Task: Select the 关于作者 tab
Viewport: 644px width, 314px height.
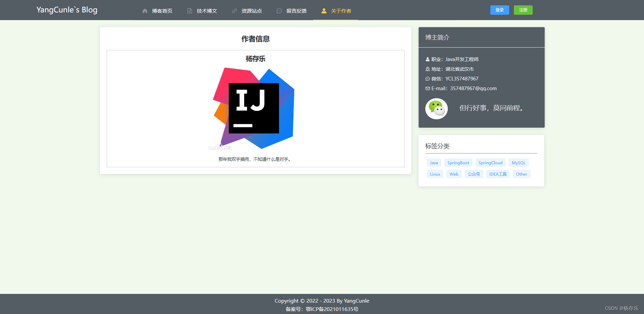Action: click(336, 11)
